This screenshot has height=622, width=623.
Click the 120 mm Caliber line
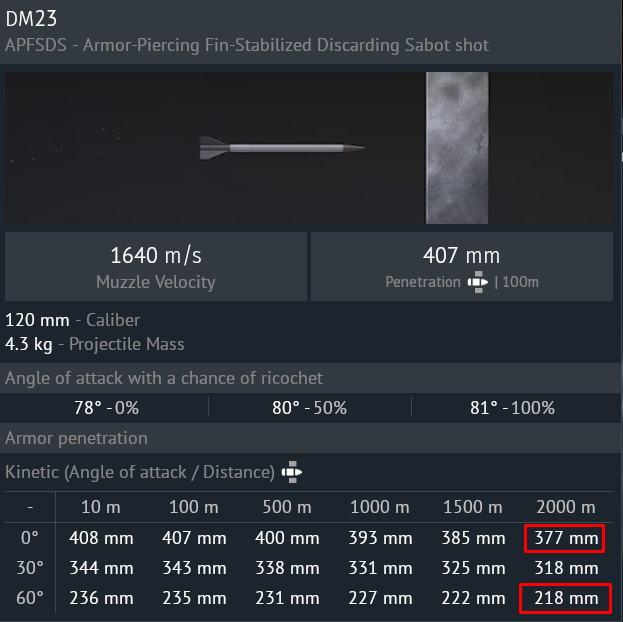(72, 320)
